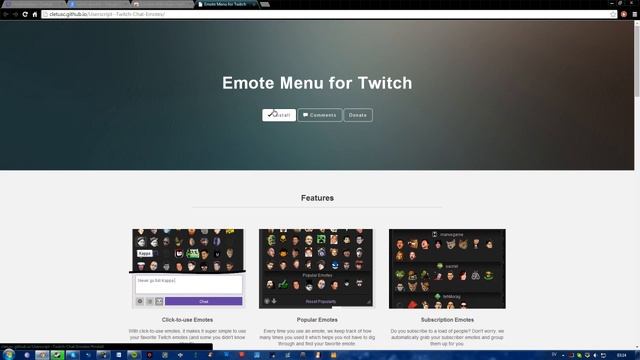This screenshot has height=360, width=640.
Task: Switch to the third browser tab
Action: tap(162, 4)
